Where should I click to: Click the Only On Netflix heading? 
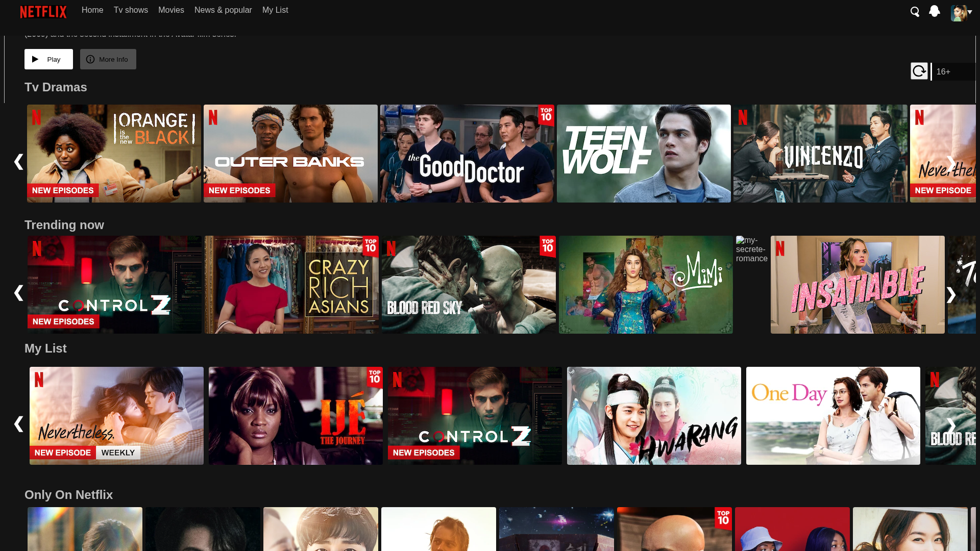click(68, 495)
